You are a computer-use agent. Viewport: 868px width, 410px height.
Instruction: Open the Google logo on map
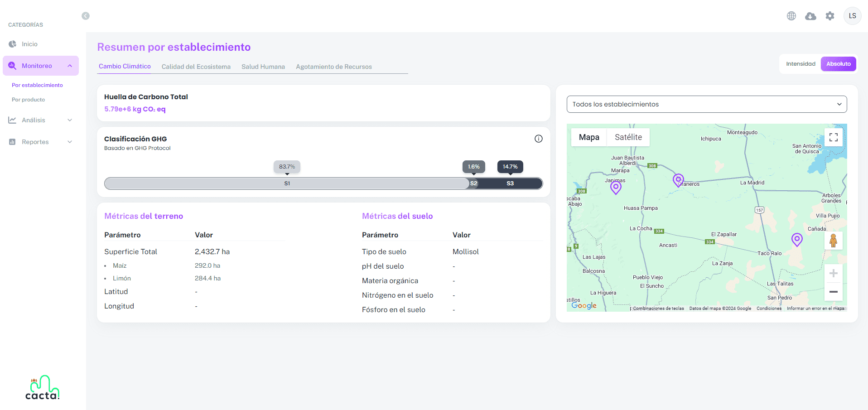coord(584,305)
